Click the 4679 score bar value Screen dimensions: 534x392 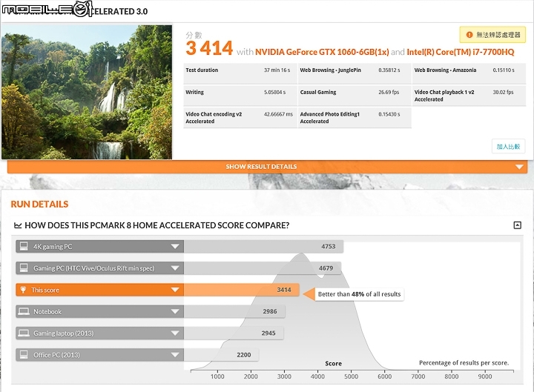point(326,268)
